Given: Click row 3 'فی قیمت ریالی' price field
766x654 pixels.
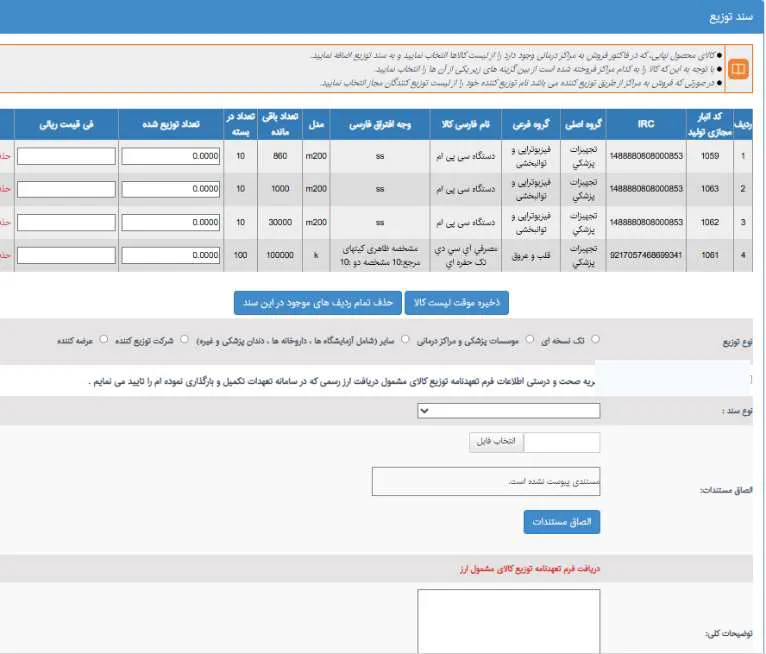Looking at the screenshot, I should coord(66,222).
